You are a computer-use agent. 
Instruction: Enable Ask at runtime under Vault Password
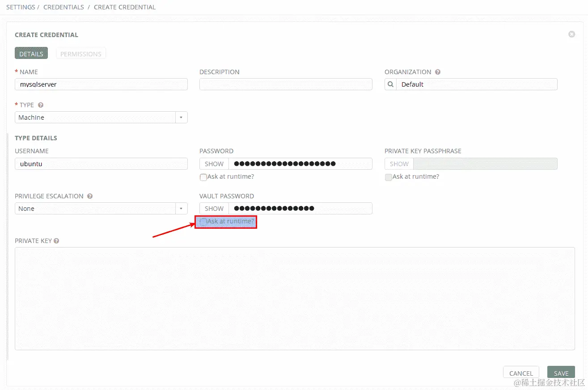(203, 222)
